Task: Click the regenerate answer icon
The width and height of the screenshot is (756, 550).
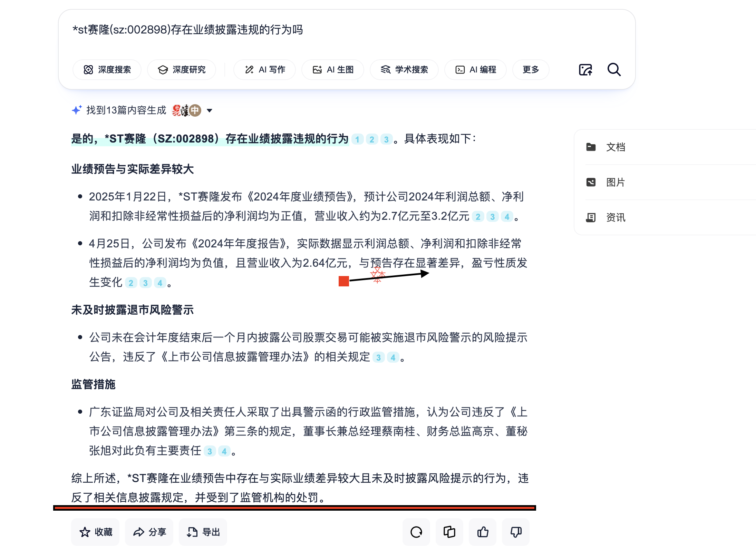Action: (x=416, y=532)
